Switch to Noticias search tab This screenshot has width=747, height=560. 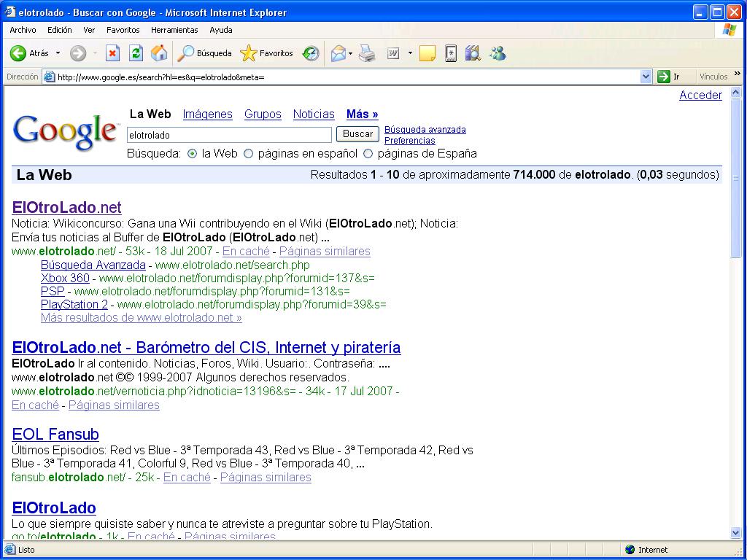click(x=314, y=114)
